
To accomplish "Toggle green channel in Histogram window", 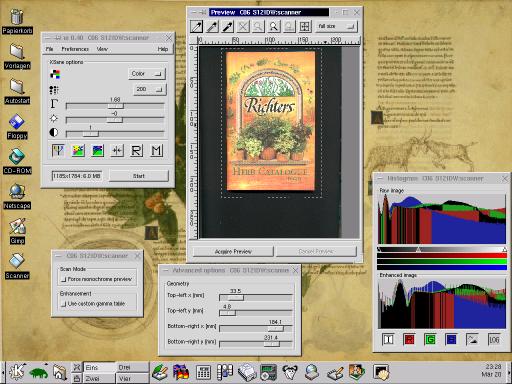I will [x=430, y=339].
